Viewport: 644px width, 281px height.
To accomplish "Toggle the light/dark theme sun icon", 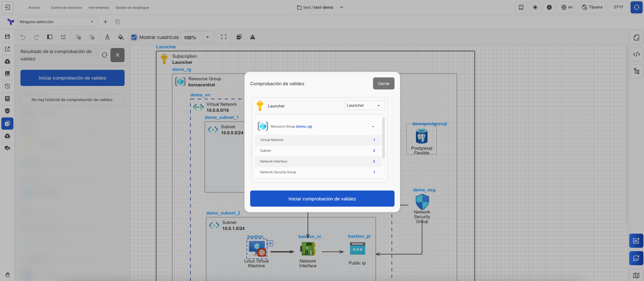I will pyautogui.click(x=535, y=7).
